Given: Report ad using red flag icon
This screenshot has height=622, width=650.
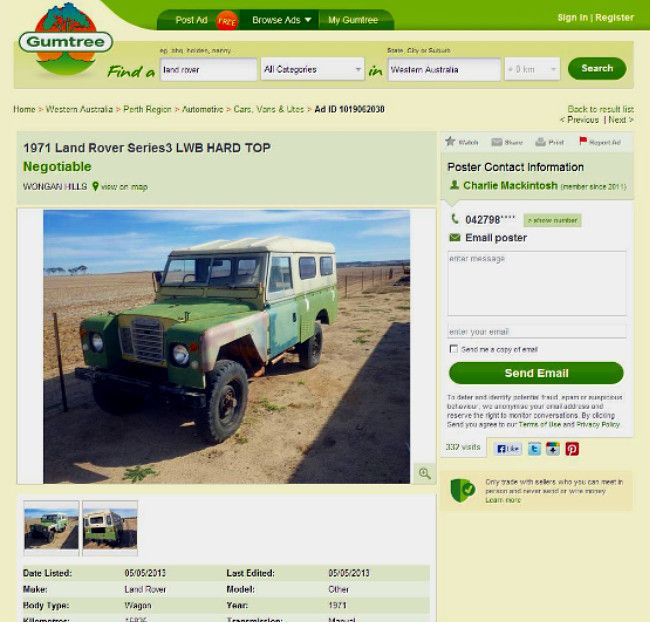Looking at the screenshot, I should [583, 141].
